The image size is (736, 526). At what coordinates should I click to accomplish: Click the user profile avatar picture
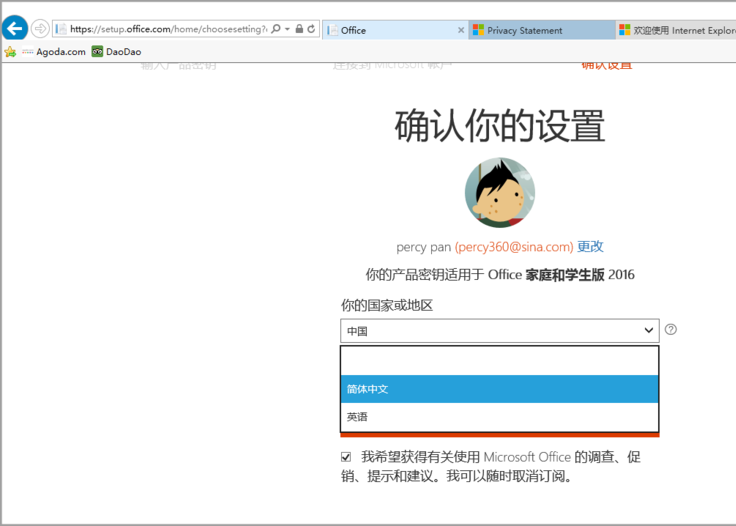pos(499,192)
